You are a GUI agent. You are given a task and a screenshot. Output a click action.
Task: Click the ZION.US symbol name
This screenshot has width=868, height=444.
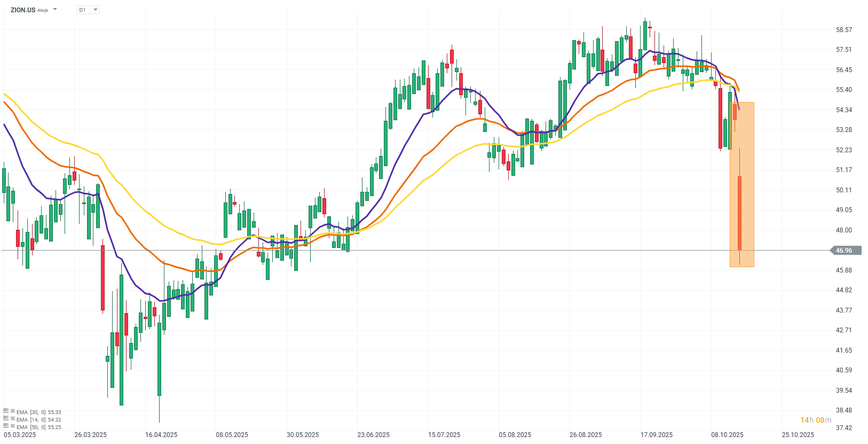click(23, 10)
